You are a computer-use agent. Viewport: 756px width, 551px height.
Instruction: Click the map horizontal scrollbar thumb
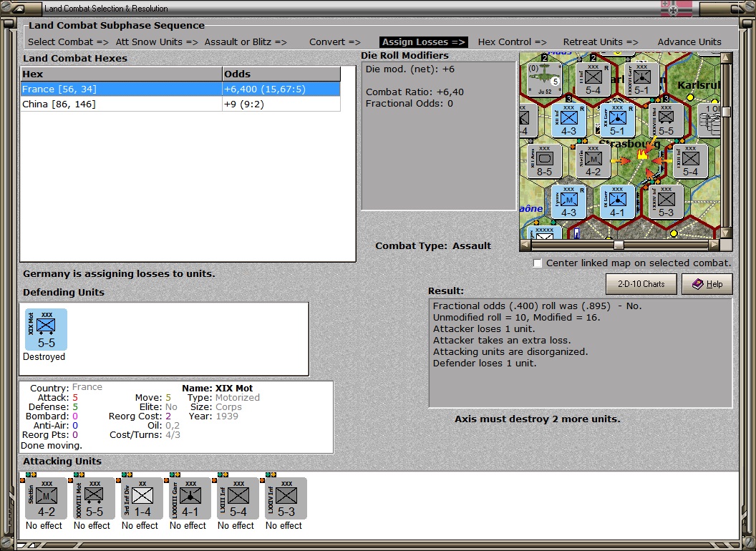(619, 245)
